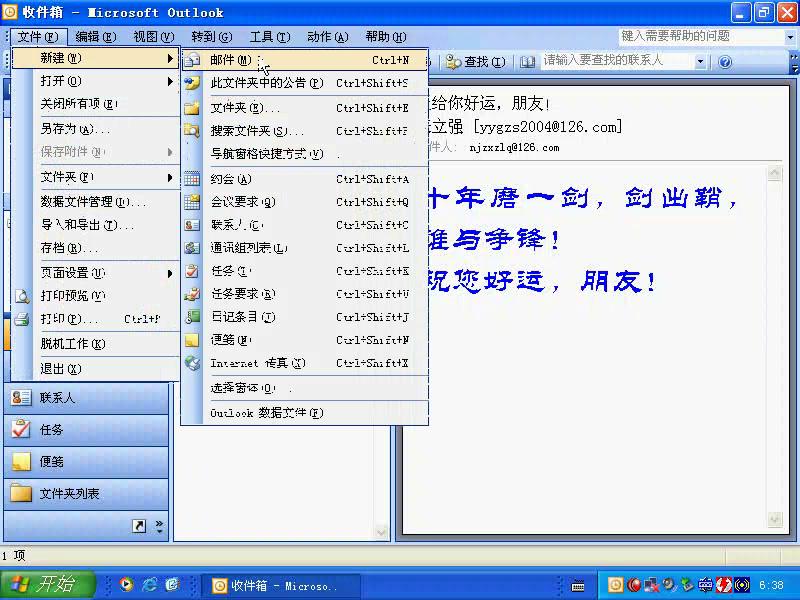
Task: Click the Folder List icon in navigation pane
Action: [x=21, y=493]
